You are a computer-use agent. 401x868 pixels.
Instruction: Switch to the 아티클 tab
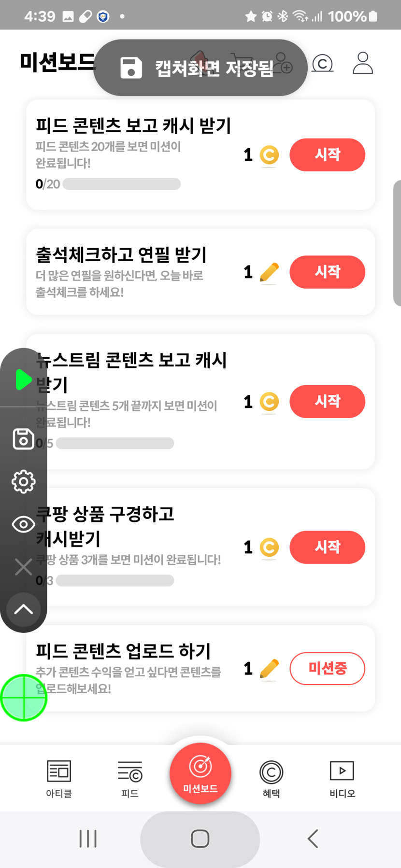[x=59, y=778]
